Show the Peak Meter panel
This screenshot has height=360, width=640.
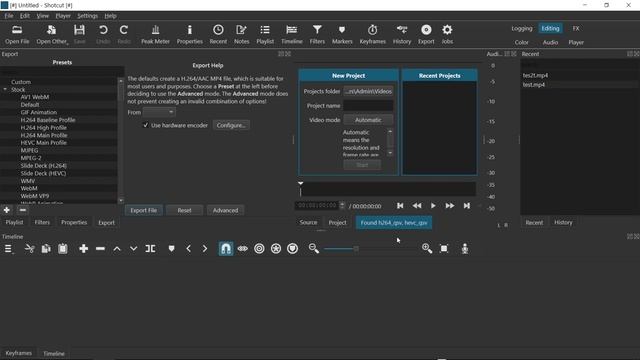[155, 34]
